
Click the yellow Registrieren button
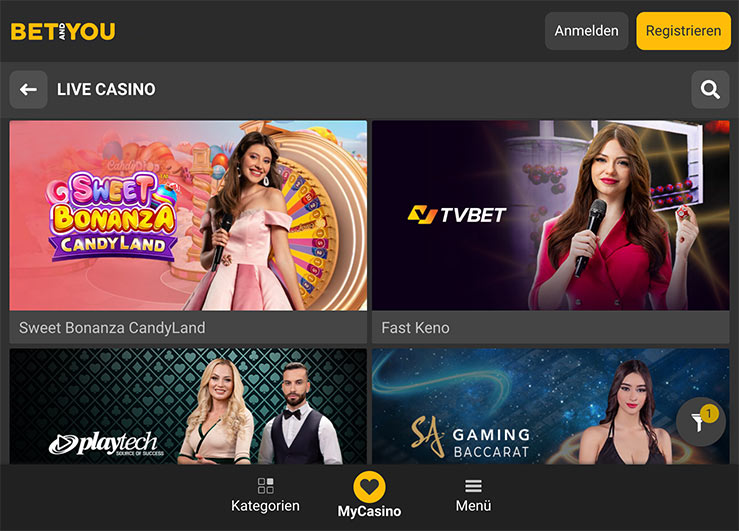coord(683,31)
